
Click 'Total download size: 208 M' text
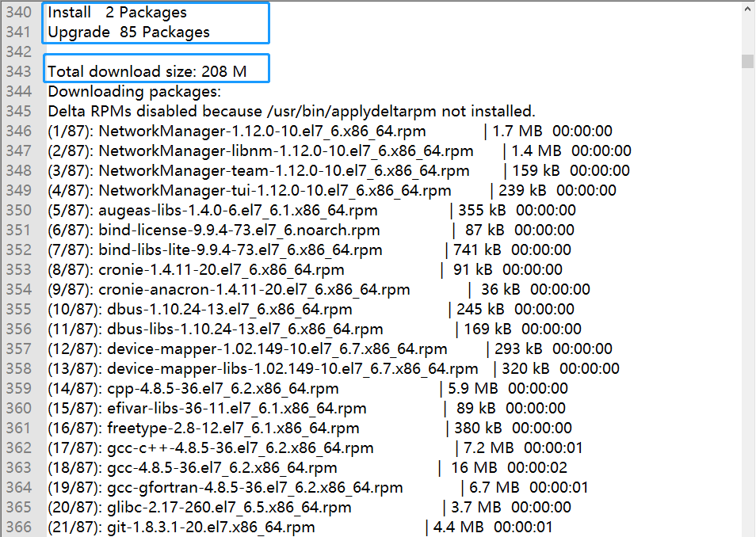coord(147,71)
